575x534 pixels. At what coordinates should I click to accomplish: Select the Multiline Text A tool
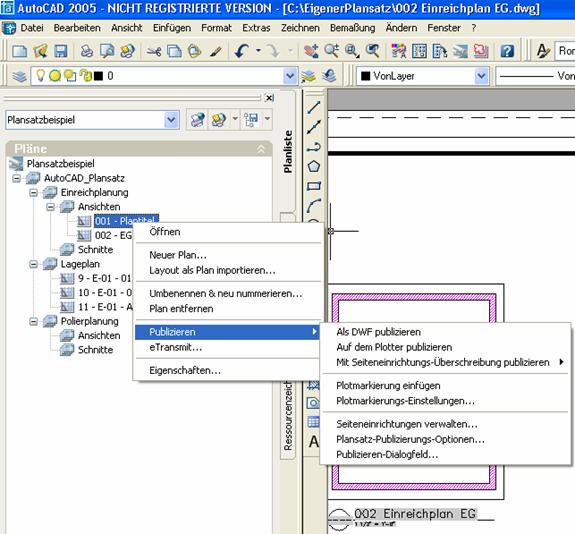(x=314, y=442)
